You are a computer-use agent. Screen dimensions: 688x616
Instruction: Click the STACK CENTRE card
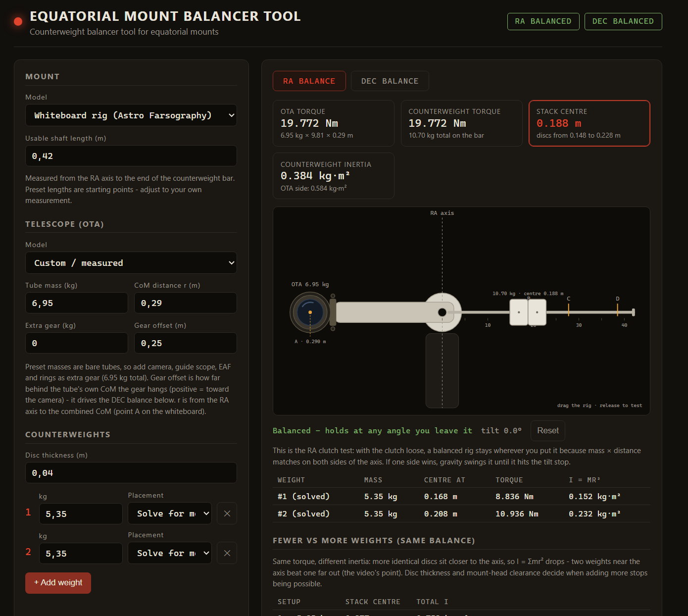[590, 123]
